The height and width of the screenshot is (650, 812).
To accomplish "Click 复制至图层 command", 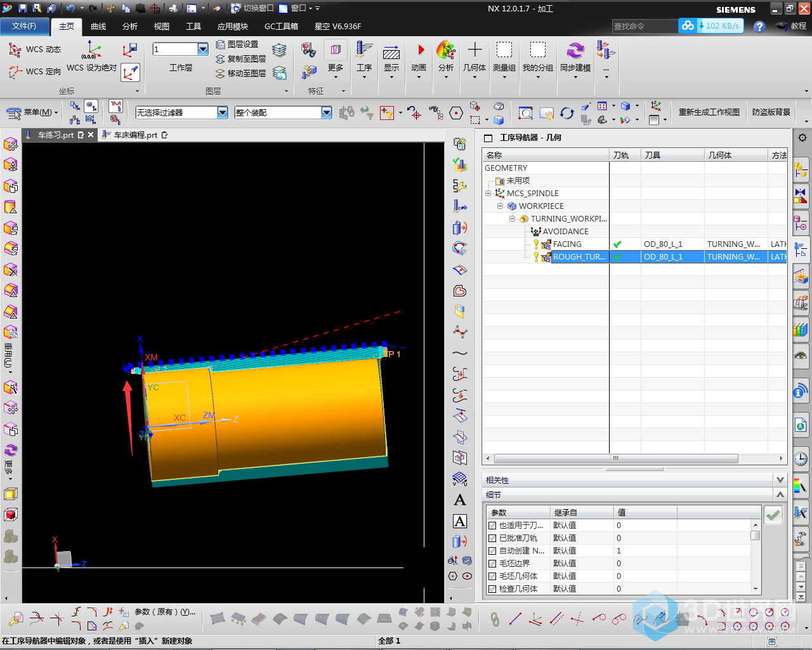I will pos(241,59).
